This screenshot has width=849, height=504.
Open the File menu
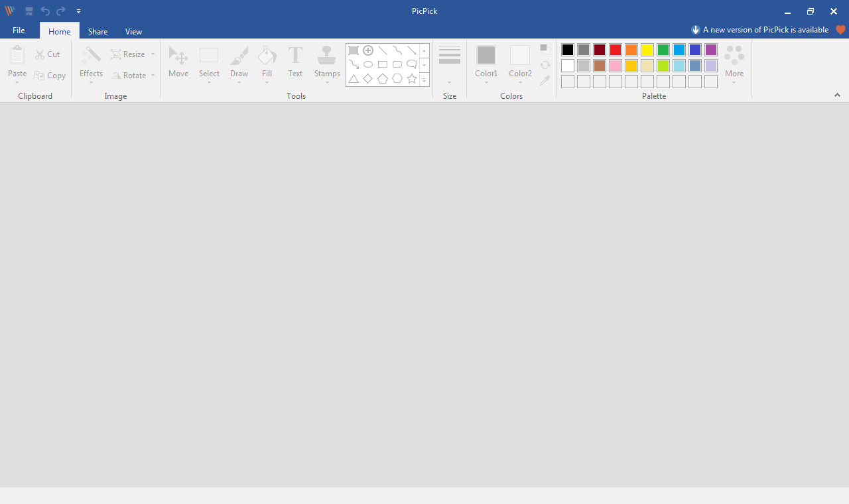click(19, 31)
